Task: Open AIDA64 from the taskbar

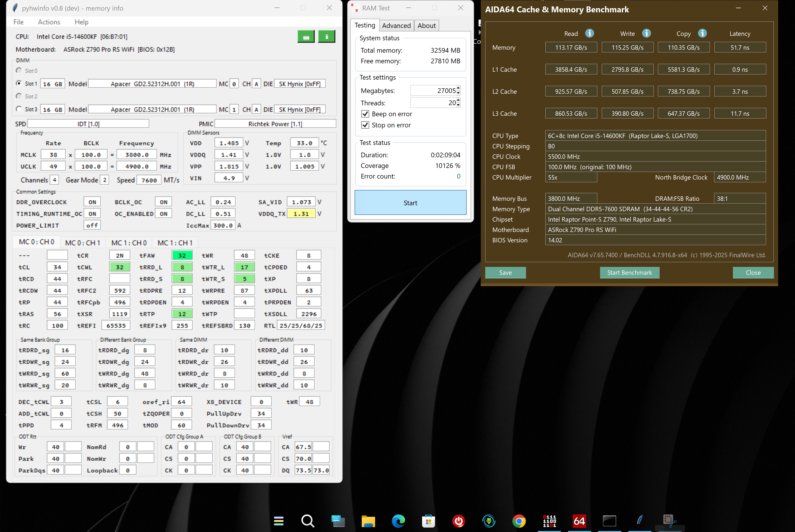Action: point(579,521)
